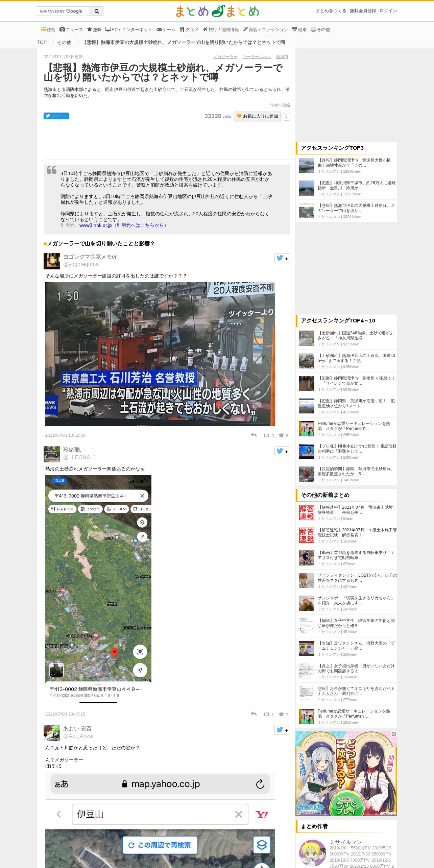The width and height of the screenshot is (434, 868).
Task: Open the 旅行 / 地域情報 category
Action: coord(221,29)
